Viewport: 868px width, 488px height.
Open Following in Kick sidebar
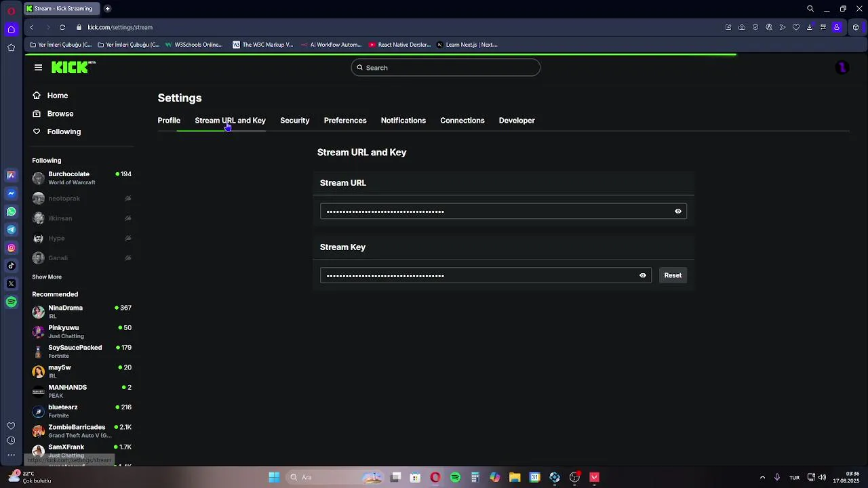tap(56, 131)
